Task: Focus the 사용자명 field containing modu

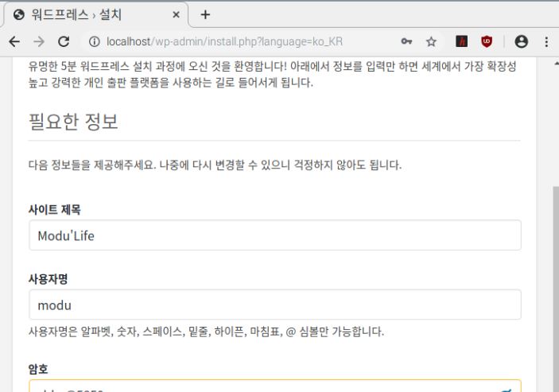Action: tap(275, 305)
